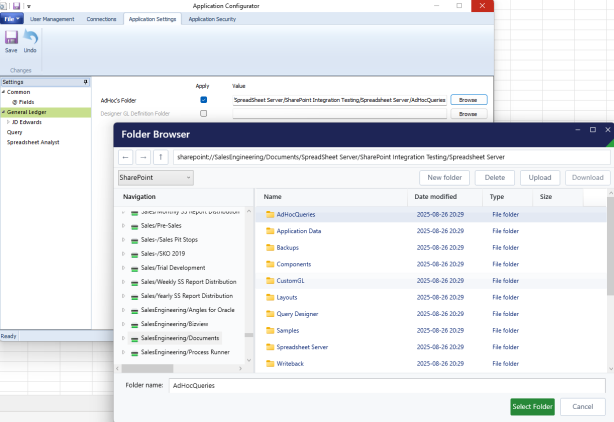Select the Query Designer folder icon
The image size is (614, 422).
(269, 313)
